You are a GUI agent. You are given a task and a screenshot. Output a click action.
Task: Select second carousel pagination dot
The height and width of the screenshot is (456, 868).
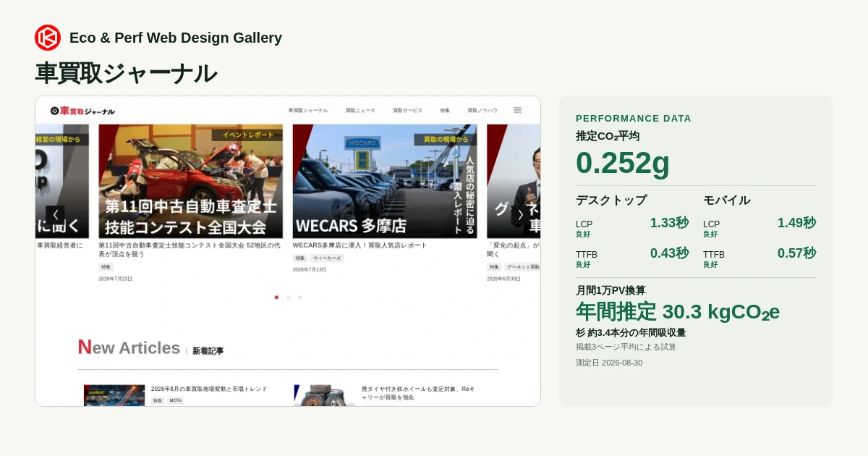coord(288,297)
